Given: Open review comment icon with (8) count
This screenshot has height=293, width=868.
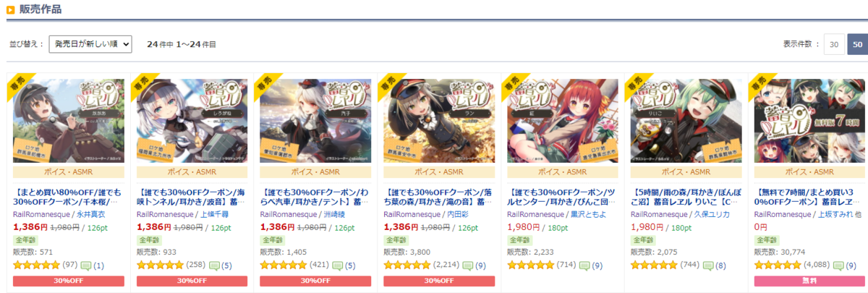Looking at the screenshot, I should coord(708,266).
